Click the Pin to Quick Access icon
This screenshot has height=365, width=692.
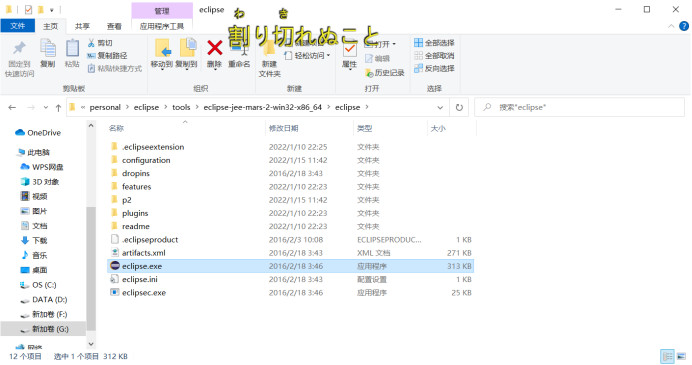pyautogui.click(x=19, y=49)
